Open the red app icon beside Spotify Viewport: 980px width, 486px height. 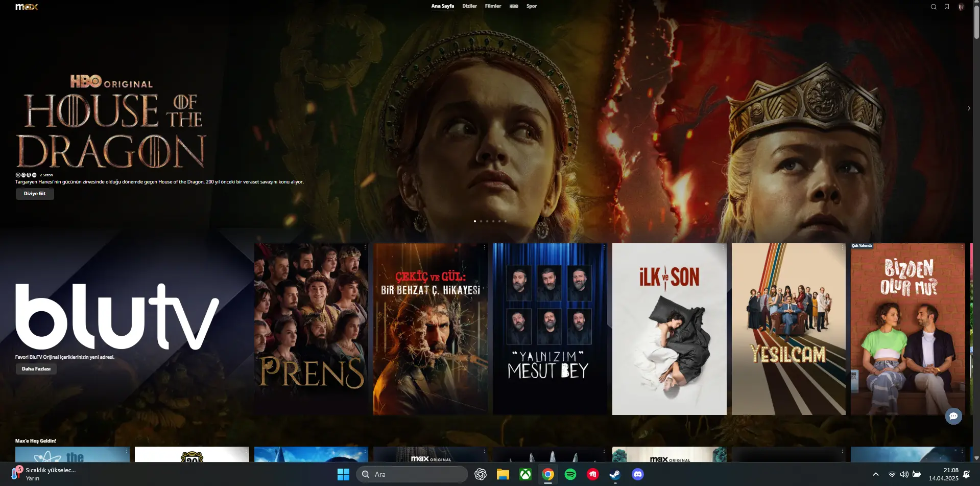[593, 474]
